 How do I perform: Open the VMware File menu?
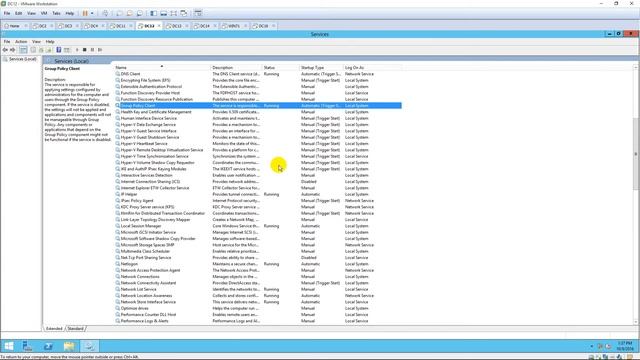pyautogui.click(x=7, y=13)
